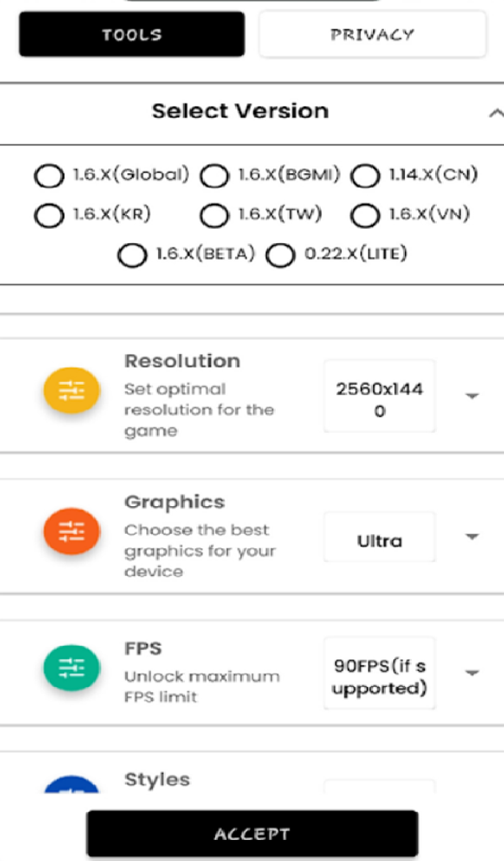
Task: Collapse the Select Version section
Action: pos(495,114)
